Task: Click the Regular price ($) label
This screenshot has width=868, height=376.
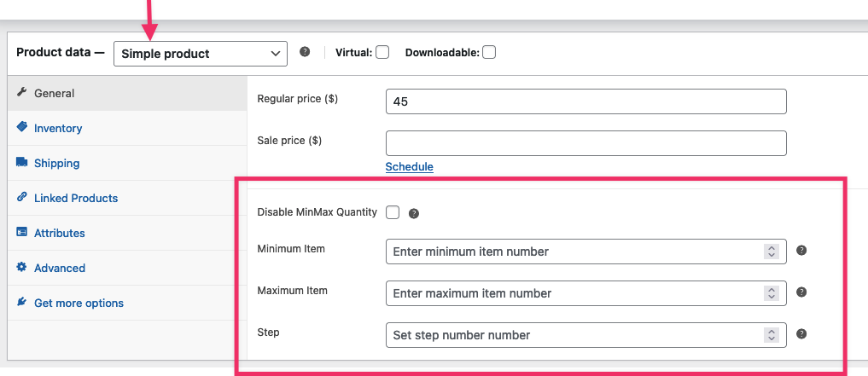Action: [x=298, y=99]
